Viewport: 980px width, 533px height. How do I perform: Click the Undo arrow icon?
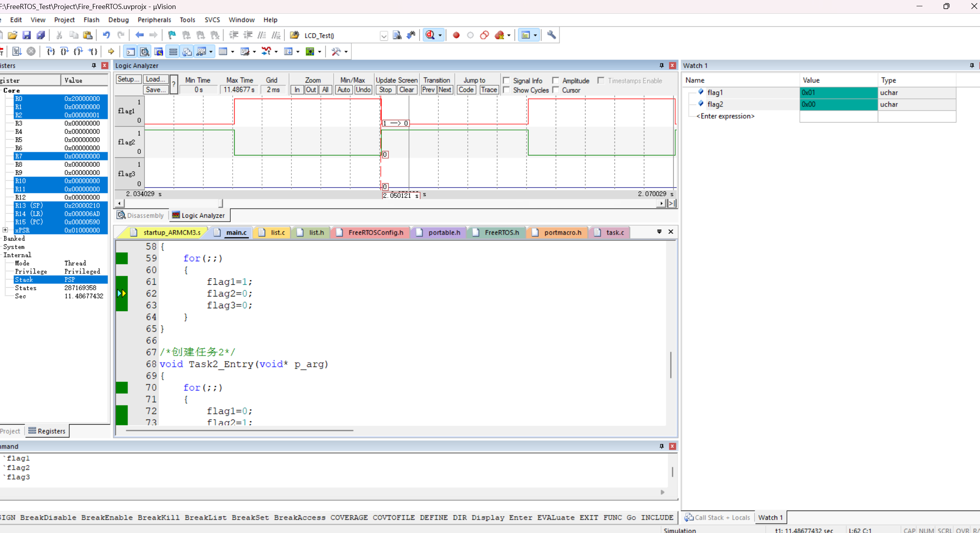106,35
